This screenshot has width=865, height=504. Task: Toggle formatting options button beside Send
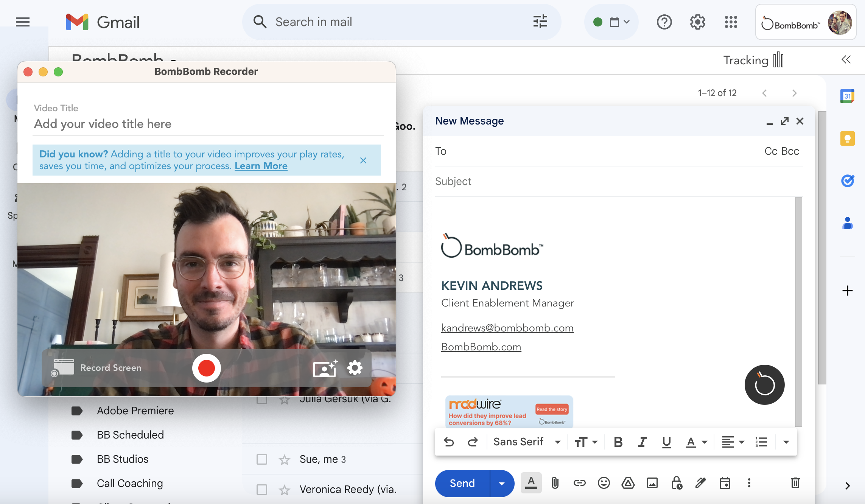531,483
